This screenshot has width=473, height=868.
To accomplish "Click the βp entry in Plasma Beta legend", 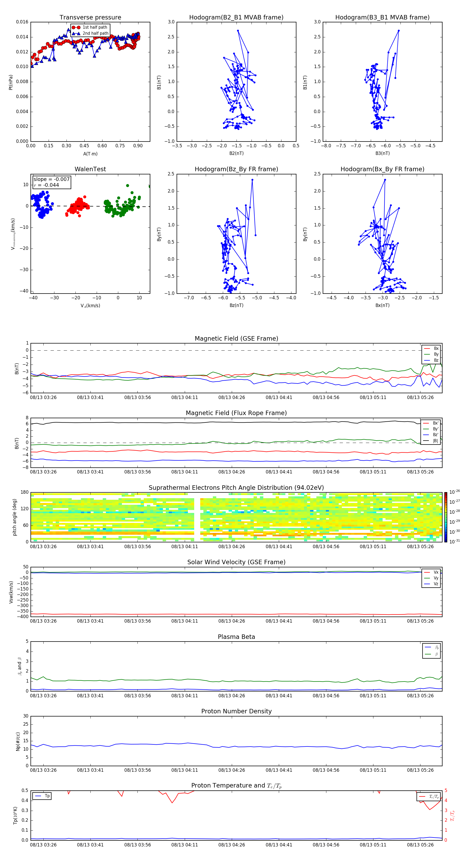I will [x=431, y=647].
